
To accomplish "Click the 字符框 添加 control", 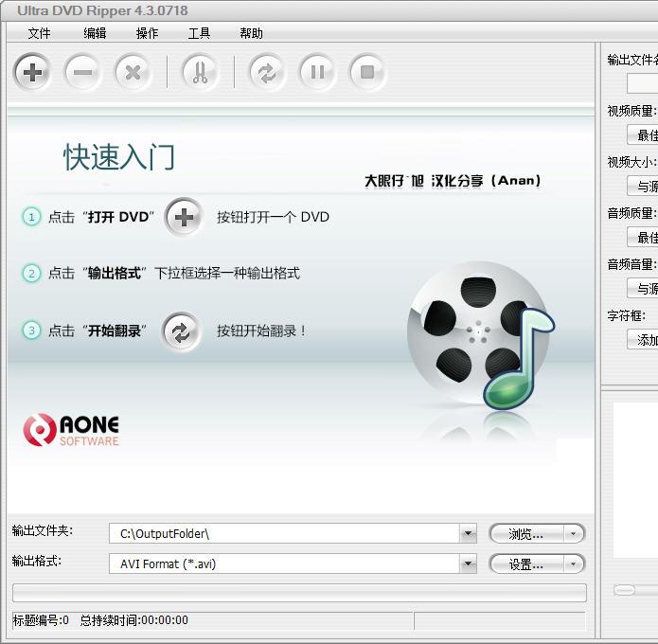I will coord(643,340).
